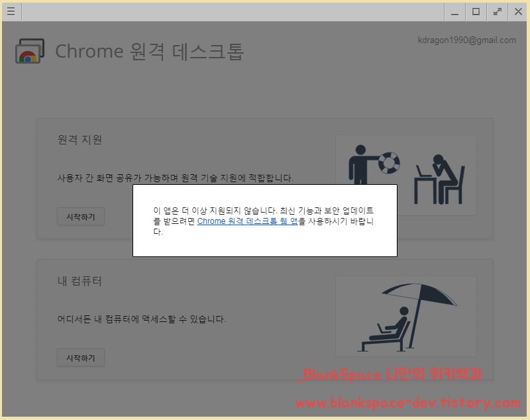The width and height of the screenshot is (530, 420).
Task: Click the fullscreen toggle arrows icon
Action: [498, 12]
